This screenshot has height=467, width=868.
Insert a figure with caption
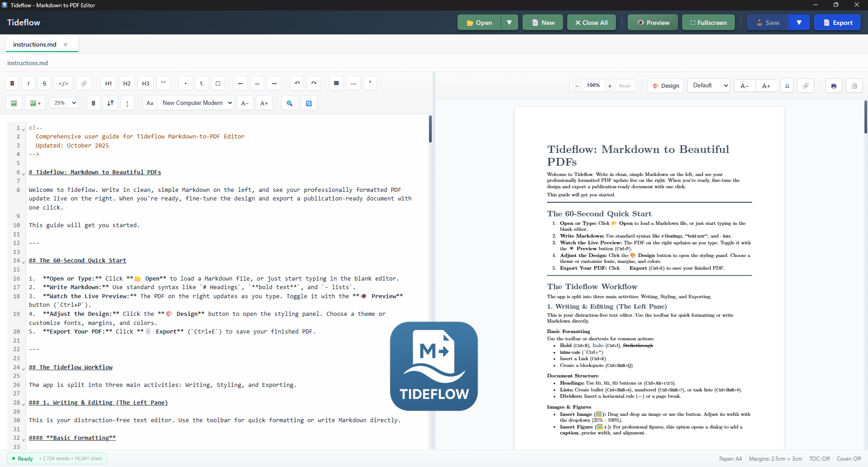point(35,103)
